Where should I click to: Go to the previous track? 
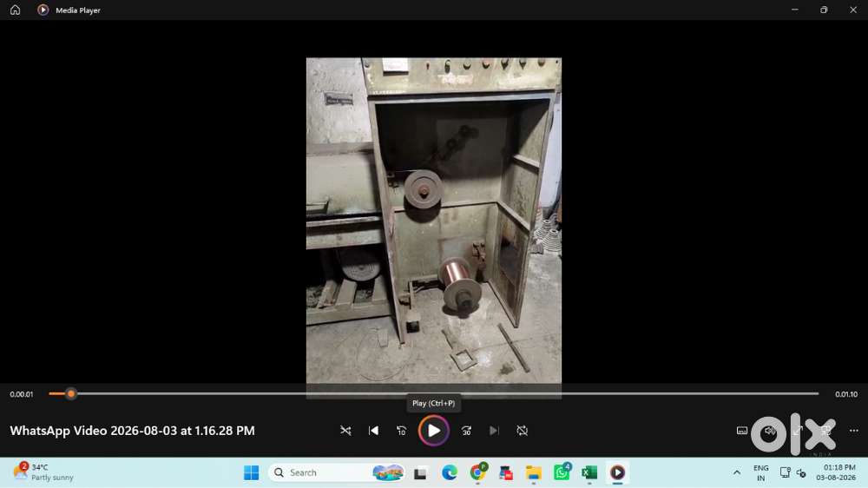373,431
